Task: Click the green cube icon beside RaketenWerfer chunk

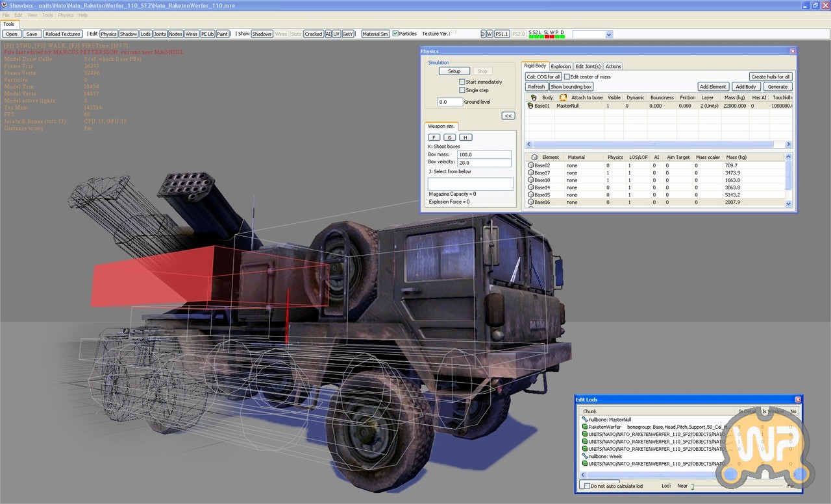Action: click(x=584, y=427)
